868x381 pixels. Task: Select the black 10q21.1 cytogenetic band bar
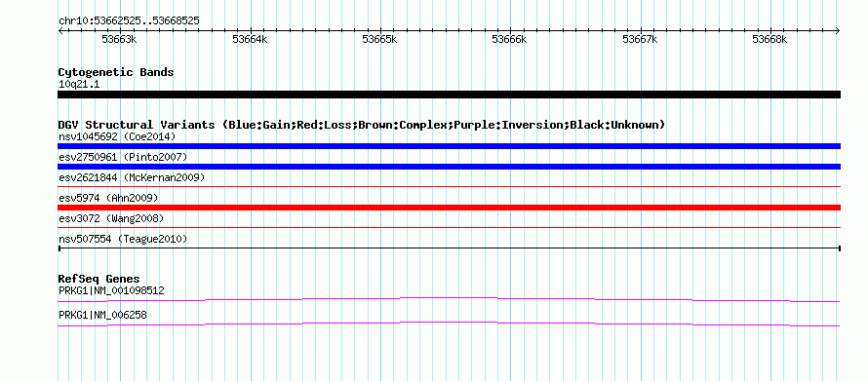pos(449,95)
